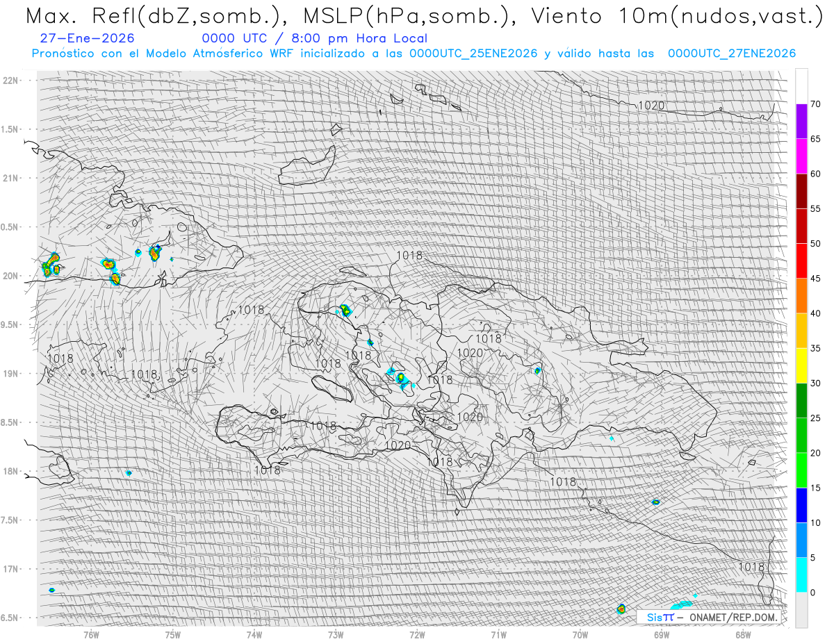Click the 'Pronóstico con el Modelo Atmosférico WRF' subtitle

(x=414, y=53)
